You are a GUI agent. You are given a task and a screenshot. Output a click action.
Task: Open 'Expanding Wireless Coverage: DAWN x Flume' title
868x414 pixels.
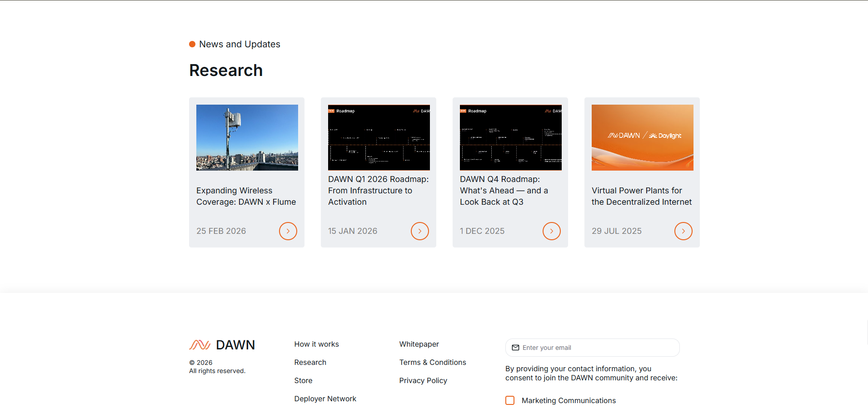click(x=246, y=196)
